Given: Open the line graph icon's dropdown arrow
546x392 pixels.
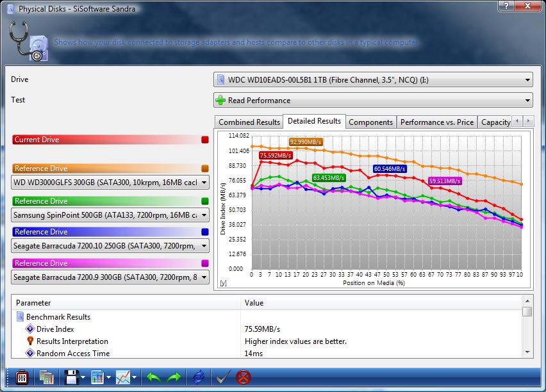Looking at the screenshot, I should pyautogui.click(x=134, y=377).
